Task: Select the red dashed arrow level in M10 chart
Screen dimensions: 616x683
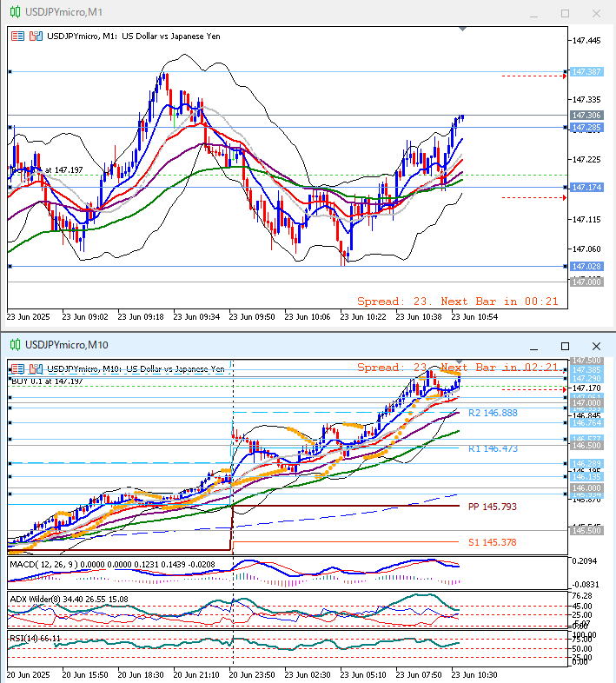Action: 534,389
